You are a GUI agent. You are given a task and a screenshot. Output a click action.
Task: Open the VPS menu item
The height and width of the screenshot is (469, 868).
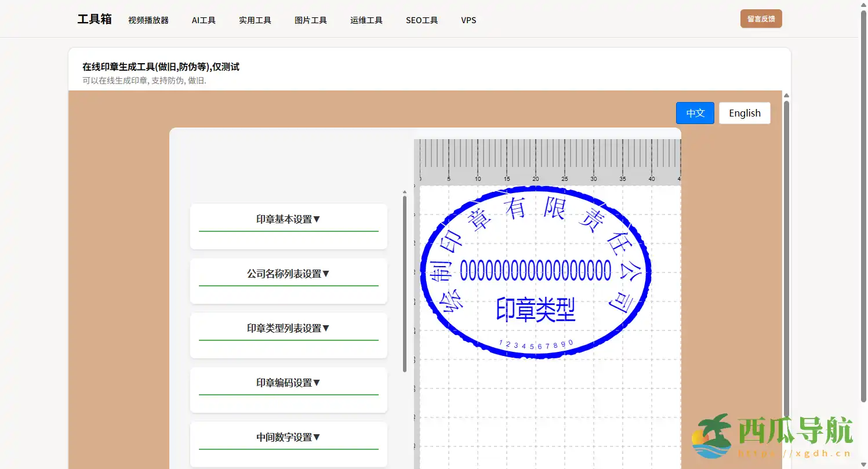[x=468, y=20]
